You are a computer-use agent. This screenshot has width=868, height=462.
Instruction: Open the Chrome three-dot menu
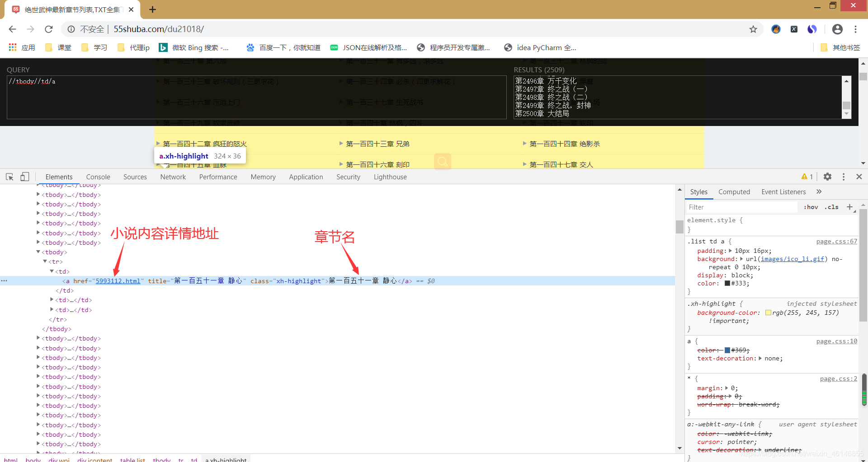855,29
